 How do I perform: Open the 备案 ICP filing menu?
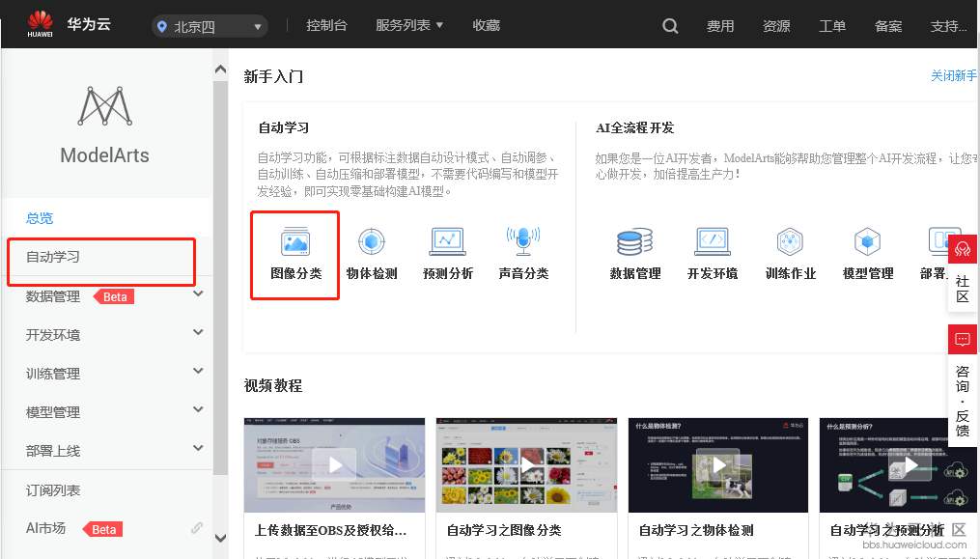pyautogui.click(x=888, y=26)
